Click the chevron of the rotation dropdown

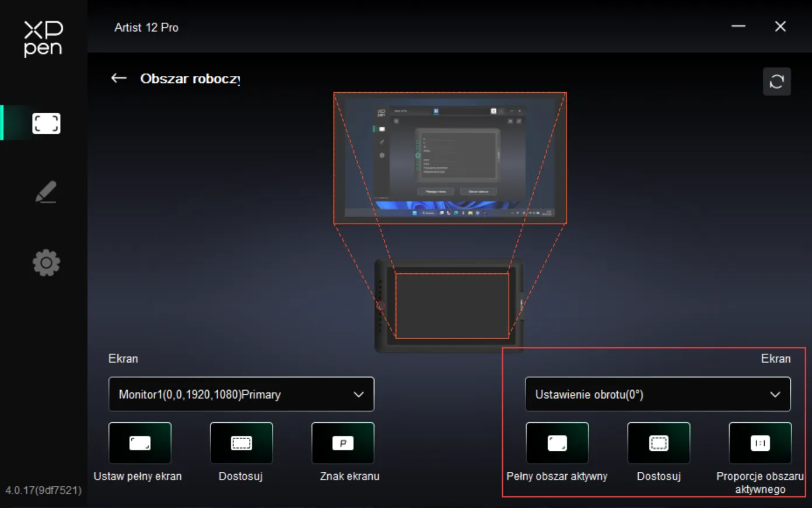coord(775,395)
